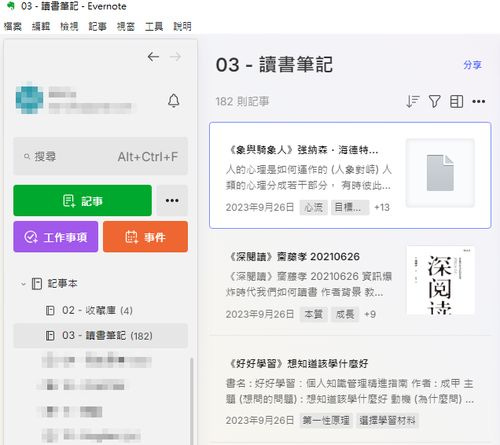500x445 pixels.
Task: Select the 03 - 讀書筆記 notebook in sidebar
Action: [x=100, y=335]
